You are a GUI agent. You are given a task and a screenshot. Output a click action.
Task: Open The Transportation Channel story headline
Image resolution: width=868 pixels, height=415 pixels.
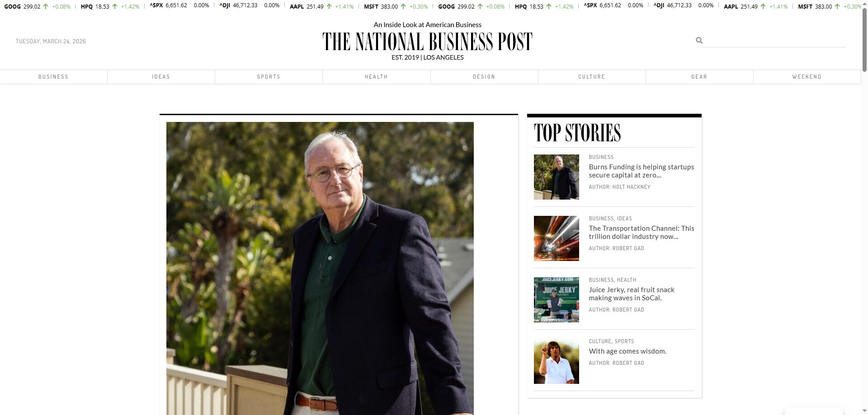click(641, 233)
